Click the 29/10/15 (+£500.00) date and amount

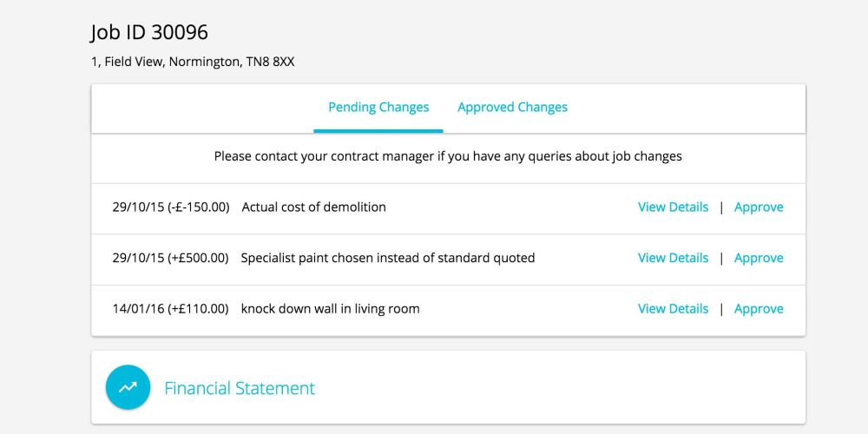(x=170, y=258)
